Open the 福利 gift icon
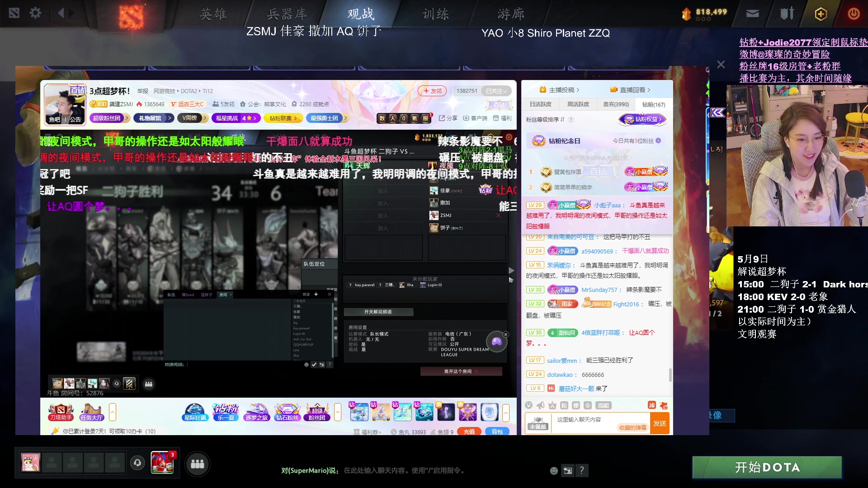The height and width of the screenshot is (488, 868). pyautogui.click(x=502, y=118)
